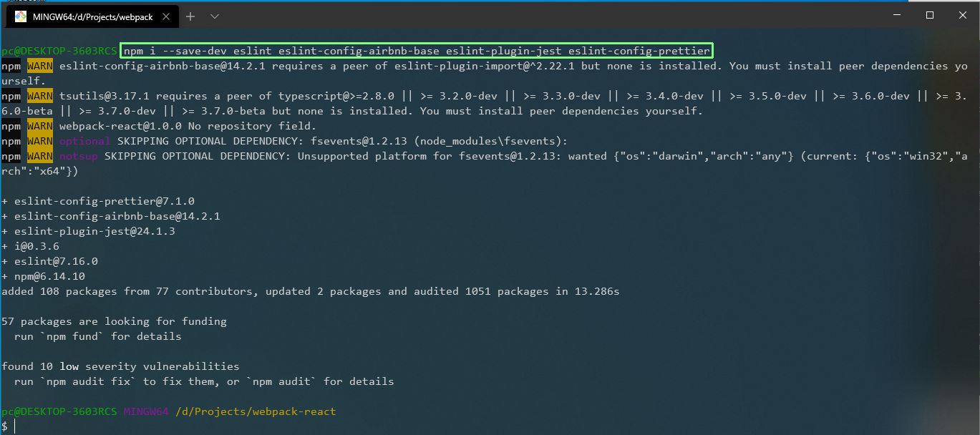
Task: Maximize the terminal window
Action: point(930,15)
